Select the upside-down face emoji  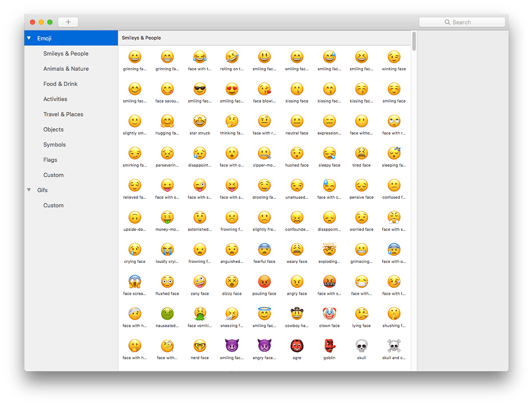pyautogui.click(x=135, y=217)
